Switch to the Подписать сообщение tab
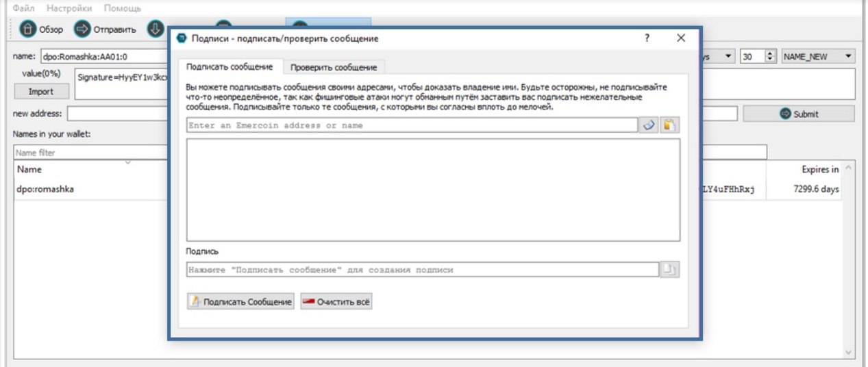The height and width of the screenshot is (367, 868). click(230, 67)
